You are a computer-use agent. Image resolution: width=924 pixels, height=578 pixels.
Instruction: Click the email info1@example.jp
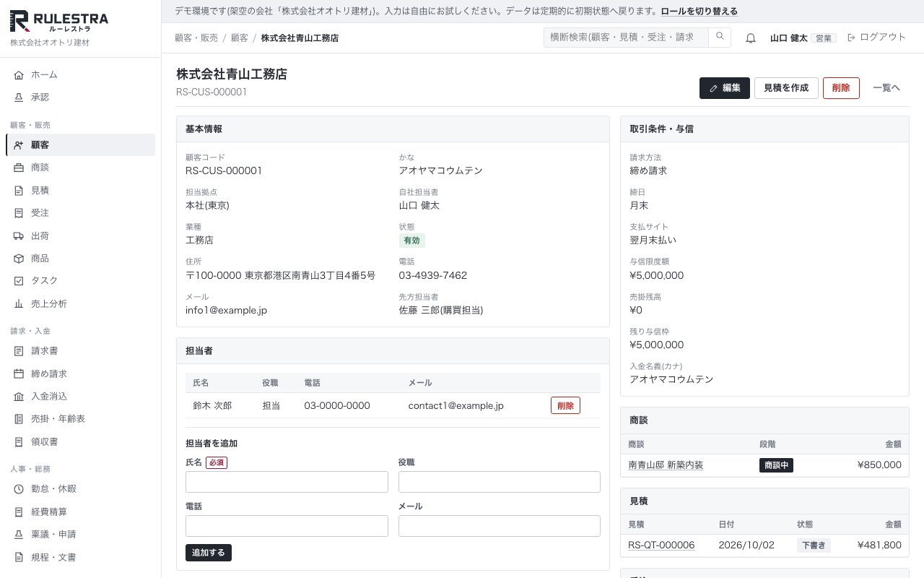227,310
